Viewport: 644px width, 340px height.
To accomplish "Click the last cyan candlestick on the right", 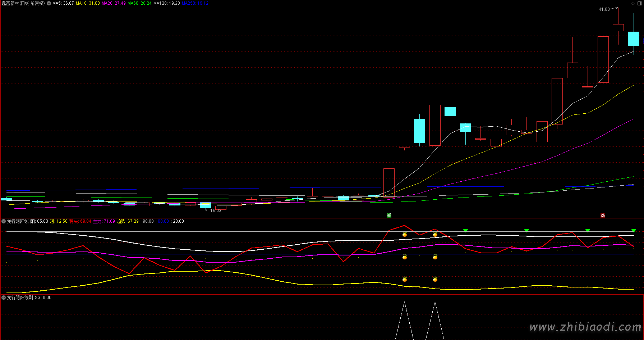I will [634, 38].
